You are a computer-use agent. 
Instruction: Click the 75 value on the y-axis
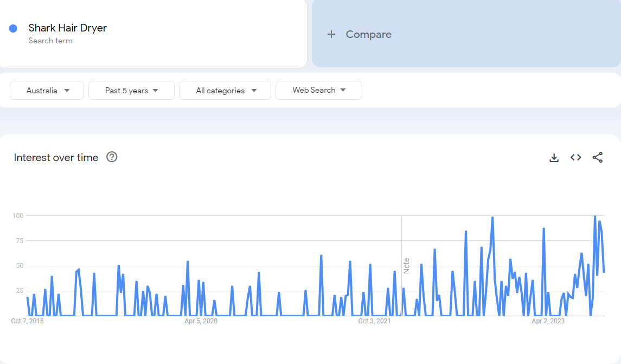pyautogui.click(x=20, y=241)
